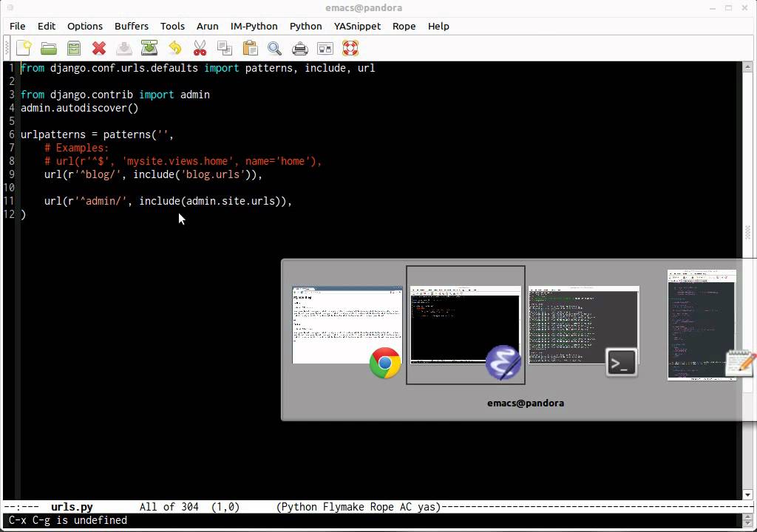Switch to the text editor window thumbnail
The width and height of the screenshot is (757, 532).
(702, 325)
